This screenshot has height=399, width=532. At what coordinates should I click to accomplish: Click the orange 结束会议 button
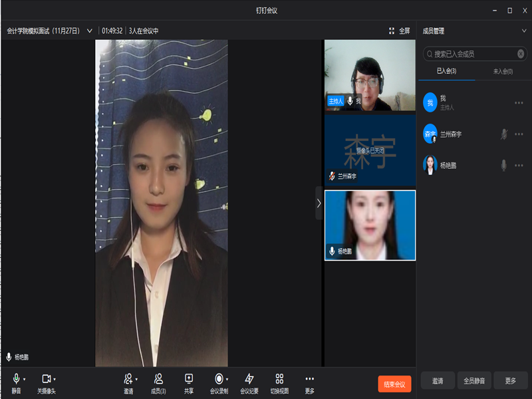pos(394,384)
